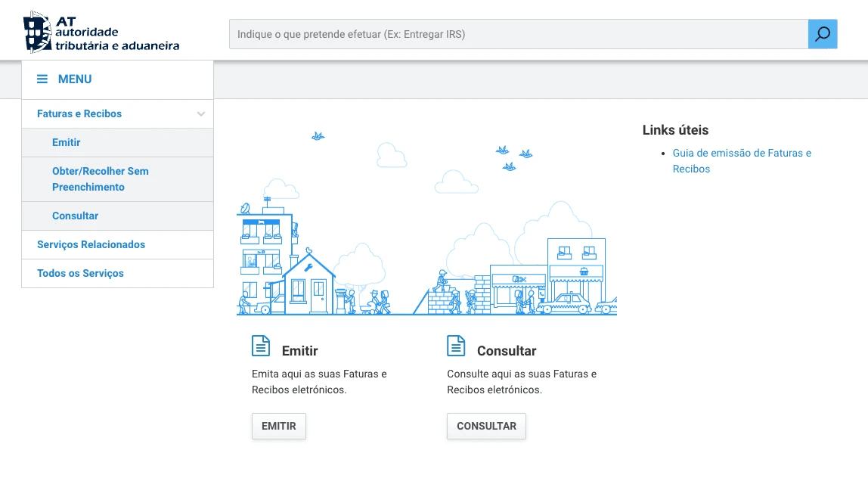Click the 'Consultar' card heading

(507, 351)
